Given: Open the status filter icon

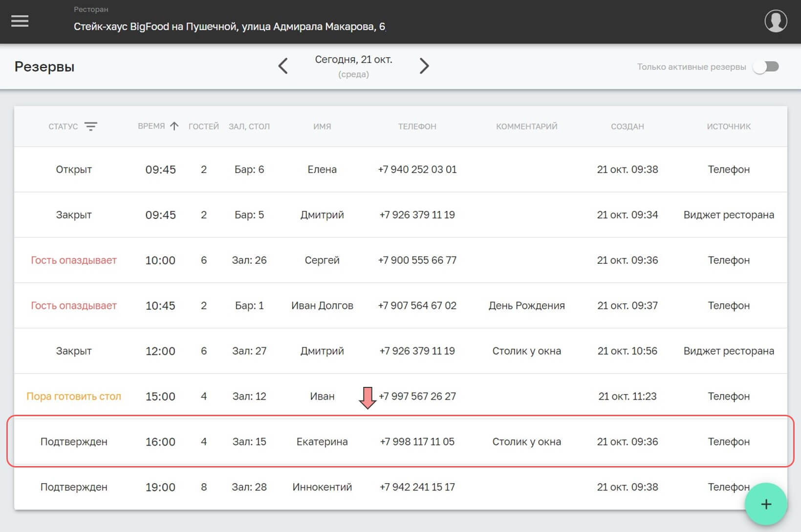Looking at the screenshot, I should 91,127.
